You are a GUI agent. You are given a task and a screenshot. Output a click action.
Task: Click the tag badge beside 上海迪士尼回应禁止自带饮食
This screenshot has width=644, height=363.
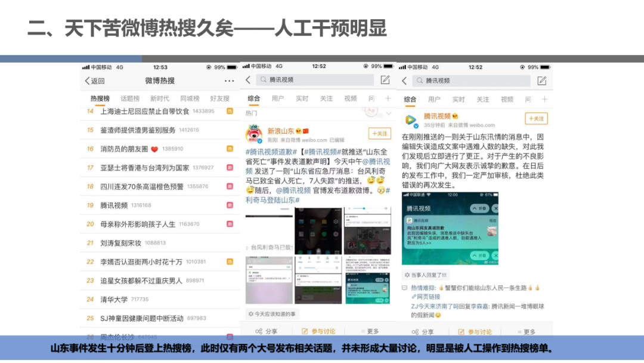coord(230,111)
